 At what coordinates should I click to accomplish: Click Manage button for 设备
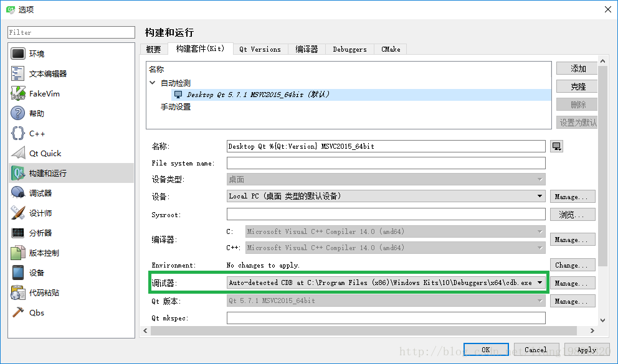click(x=573, y=197)
